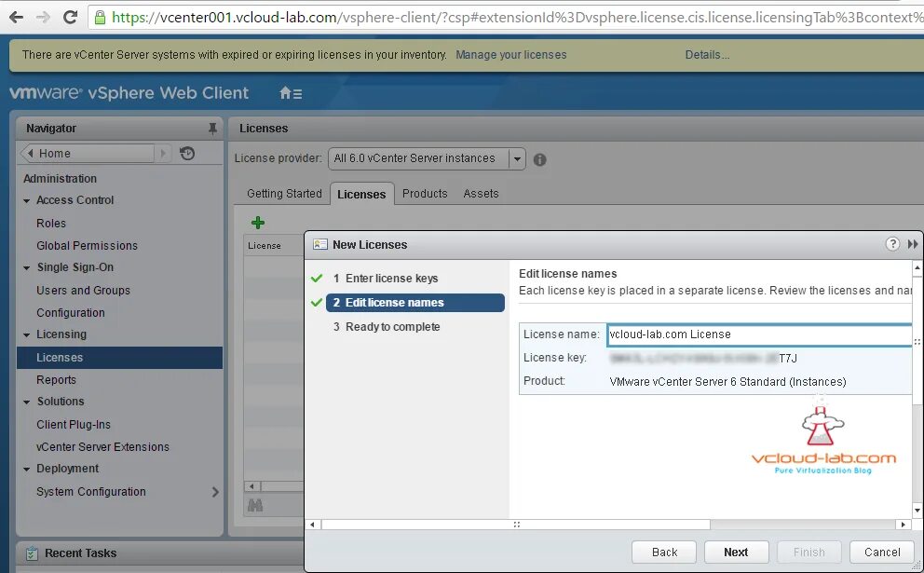Switch to the Getting Started tab
Image resolution: width=924 pixels, height=573 pixels.
pyautogui.click(x=284, y=194)
